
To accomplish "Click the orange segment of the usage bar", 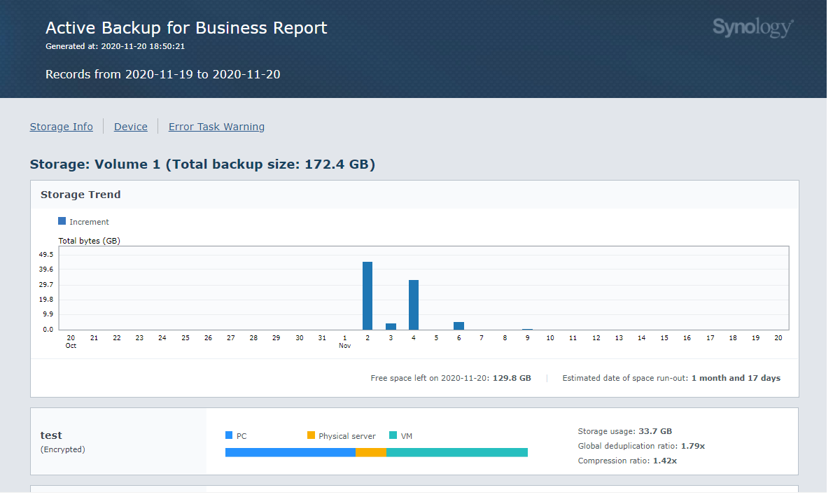I will tap(370, 452).
